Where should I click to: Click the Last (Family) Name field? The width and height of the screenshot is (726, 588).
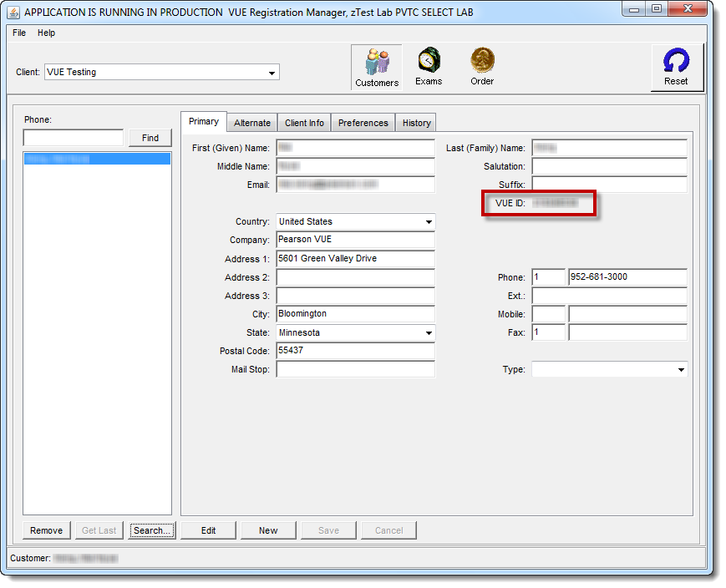click(x=609, y=148)
